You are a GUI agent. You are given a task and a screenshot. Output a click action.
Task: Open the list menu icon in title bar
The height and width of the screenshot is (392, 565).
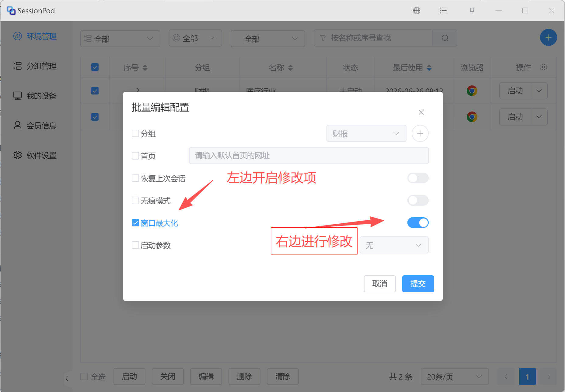pyautogui.click(x=443, y=11)
